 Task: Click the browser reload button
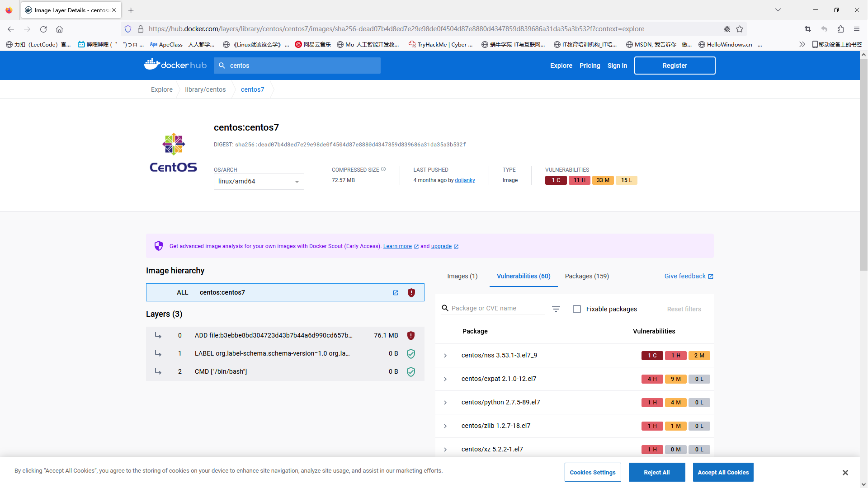coord(43,29)
